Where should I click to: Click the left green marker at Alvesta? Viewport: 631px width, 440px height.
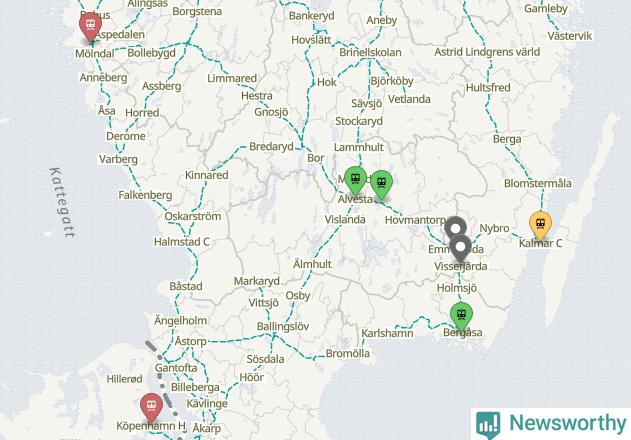(355, 180)
